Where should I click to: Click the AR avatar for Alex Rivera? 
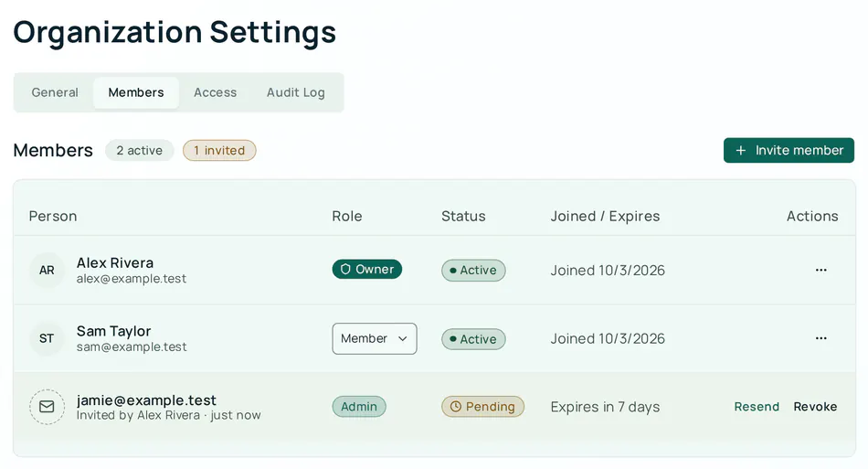click(47, 271)
